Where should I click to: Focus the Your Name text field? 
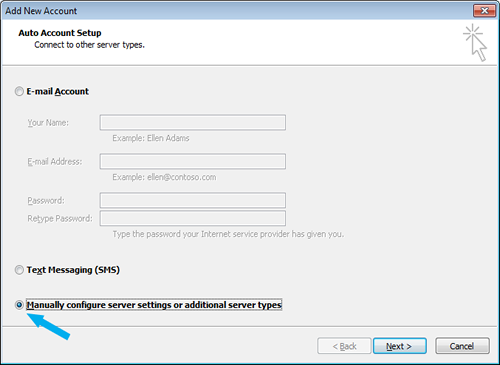tap(193, 122)
